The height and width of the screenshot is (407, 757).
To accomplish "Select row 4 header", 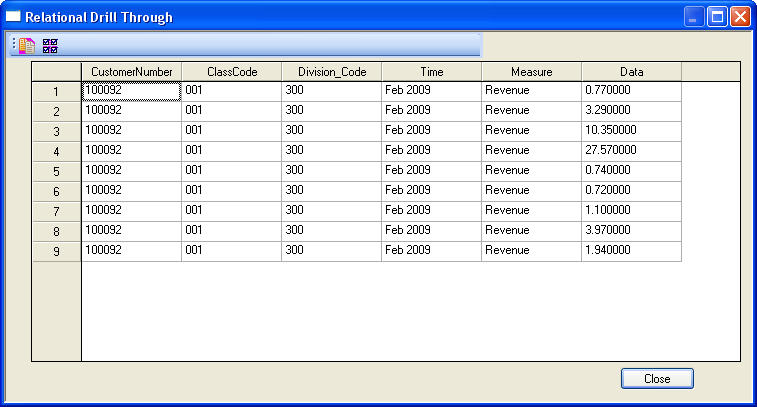I will [56, 151].
